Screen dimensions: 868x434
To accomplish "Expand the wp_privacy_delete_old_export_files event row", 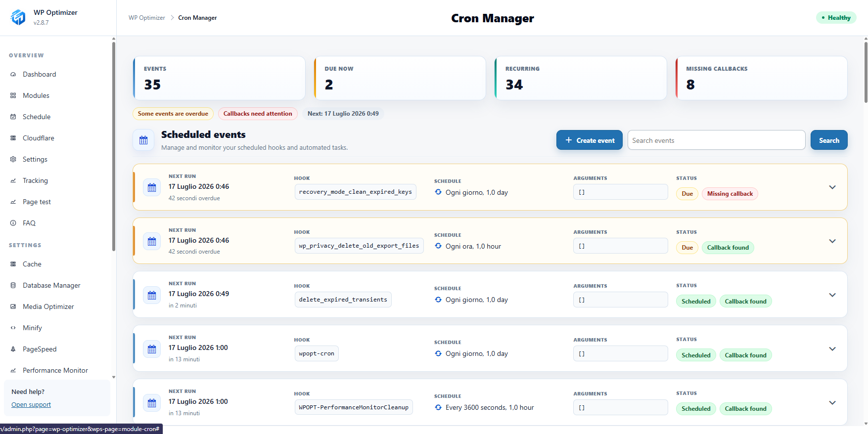I will click(x=832, y=241).
